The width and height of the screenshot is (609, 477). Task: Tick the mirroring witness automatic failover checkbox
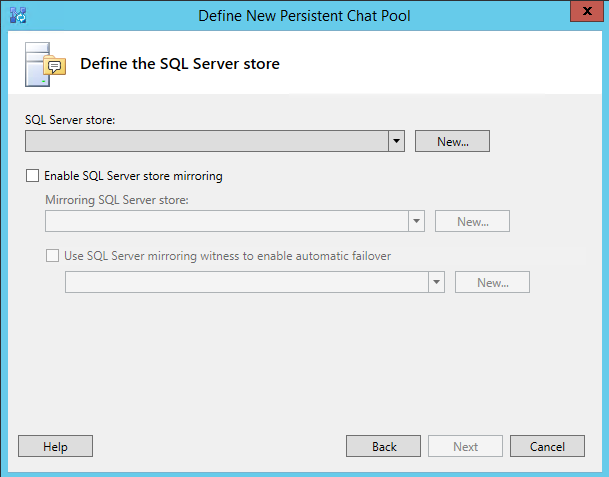pyautogui.click(x=52, y=256)
